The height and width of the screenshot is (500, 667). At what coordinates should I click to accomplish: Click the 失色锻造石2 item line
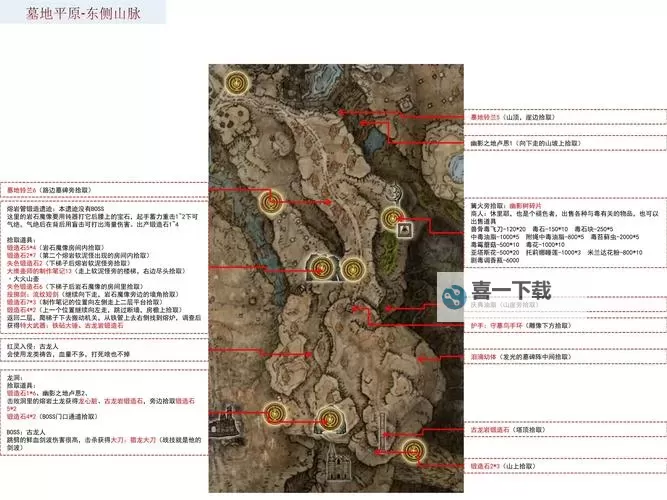(70, 263)
